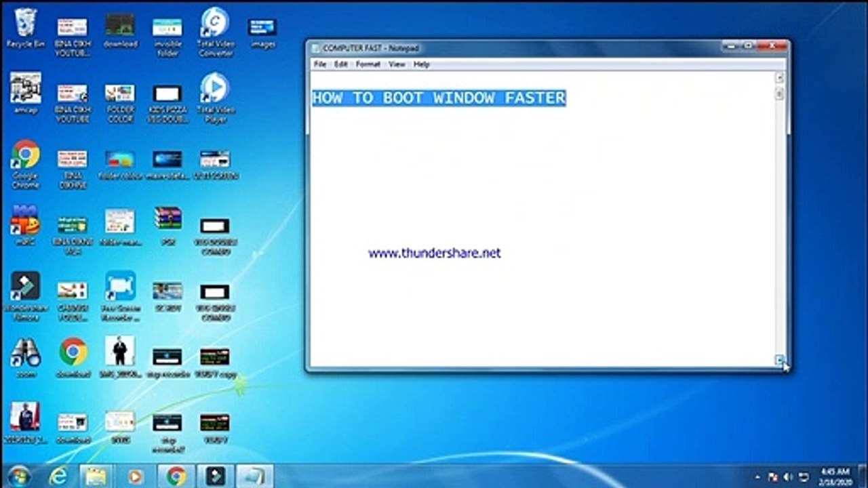This screenshot has width=868, height=488.
Task: Click the network tray icon
Action: (804, 476)
